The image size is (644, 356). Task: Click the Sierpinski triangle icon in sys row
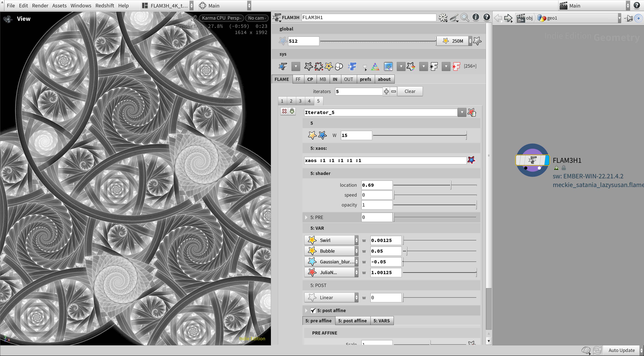tap(375, 66)
